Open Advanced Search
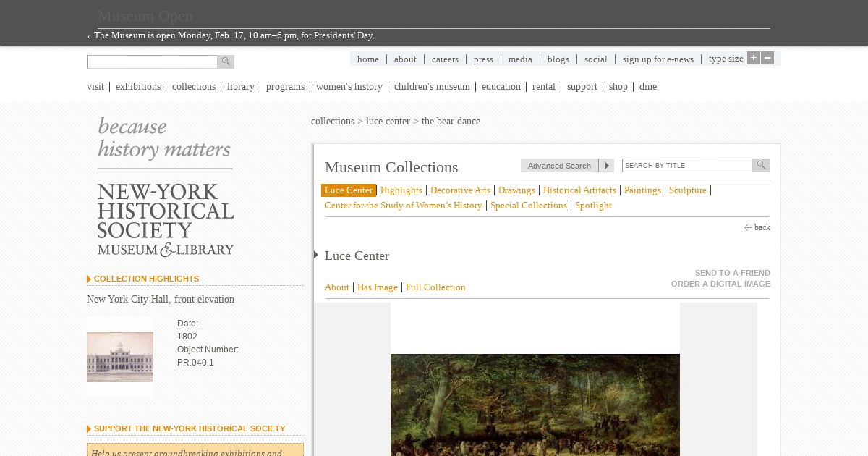This screenshot has width=868, height=456. point(559,166)
